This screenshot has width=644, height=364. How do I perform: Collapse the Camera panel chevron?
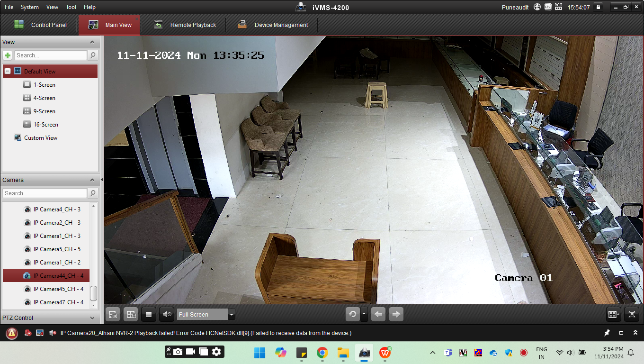pos(92,180)
